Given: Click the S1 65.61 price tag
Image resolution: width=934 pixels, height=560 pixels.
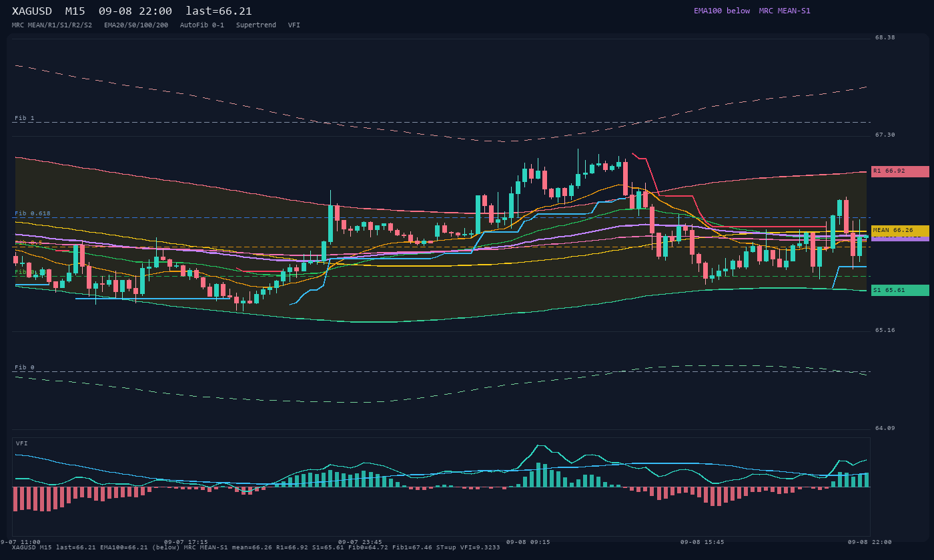Looking at the screenshot, I should coord(900,290).
